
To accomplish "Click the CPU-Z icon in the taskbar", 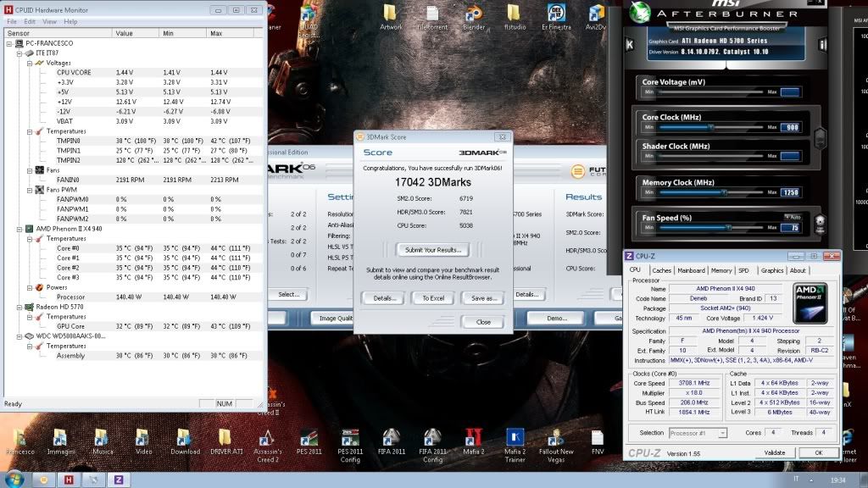I will tap(117, 479).
